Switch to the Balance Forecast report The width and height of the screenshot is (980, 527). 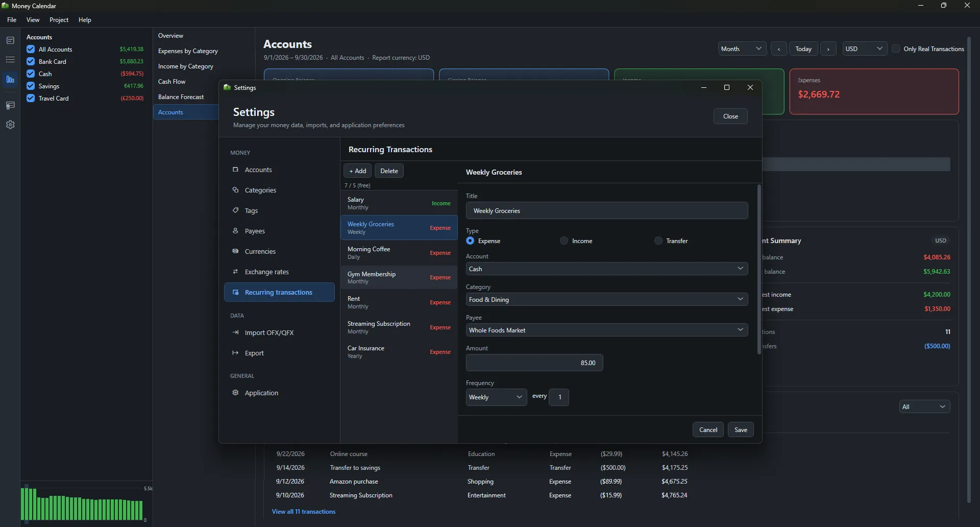click(x=186, y=97)
